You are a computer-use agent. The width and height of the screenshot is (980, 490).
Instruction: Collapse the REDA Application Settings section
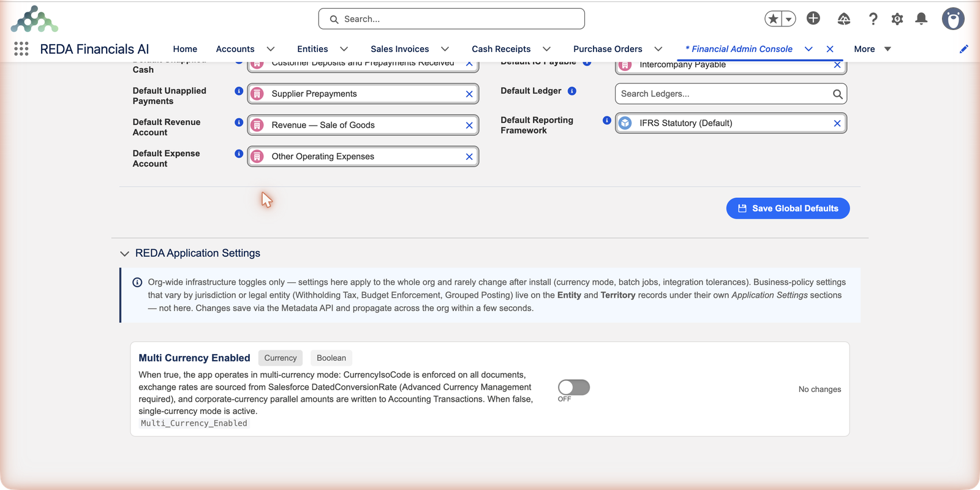tap(125, 254)
